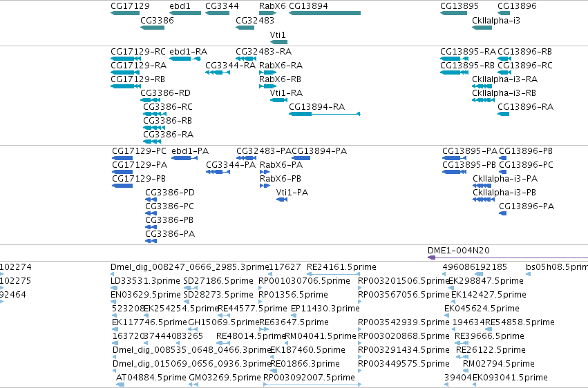Image resolution: width=588 pixels, height=388 pixels.
Task: Select the CG32483-RA transcript label
Action: point(264,52)
